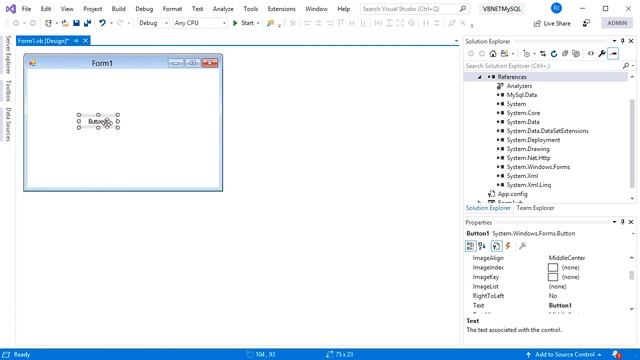Click the user account avatar
Screen dimensions: 640x360
coord(556,8)
